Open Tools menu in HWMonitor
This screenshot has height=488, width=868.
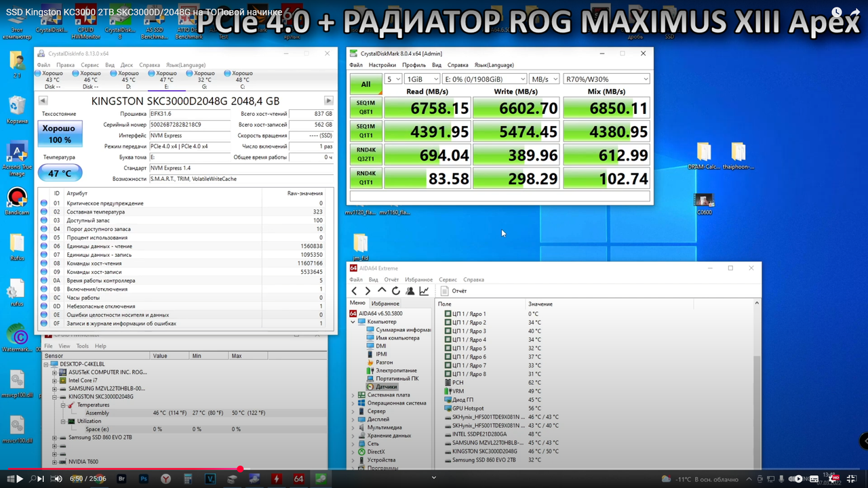click(83, 346)
